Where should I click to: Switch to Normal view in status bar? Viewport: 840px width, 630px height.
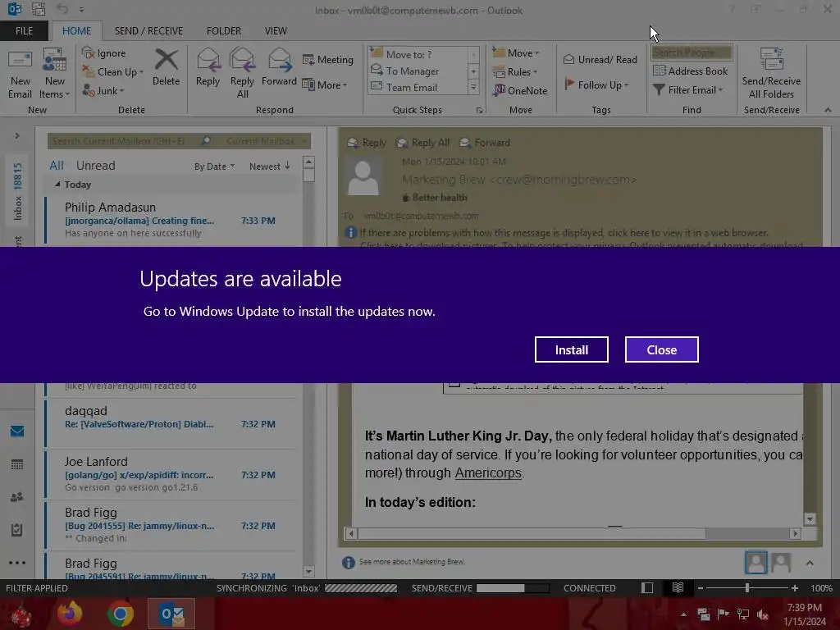tap(647, 588)
